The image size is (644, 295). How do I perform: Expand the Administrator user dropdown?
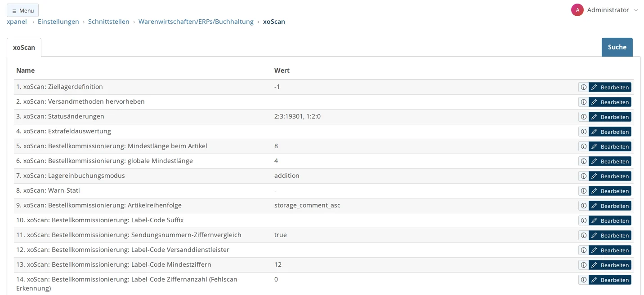pos(636,10)
